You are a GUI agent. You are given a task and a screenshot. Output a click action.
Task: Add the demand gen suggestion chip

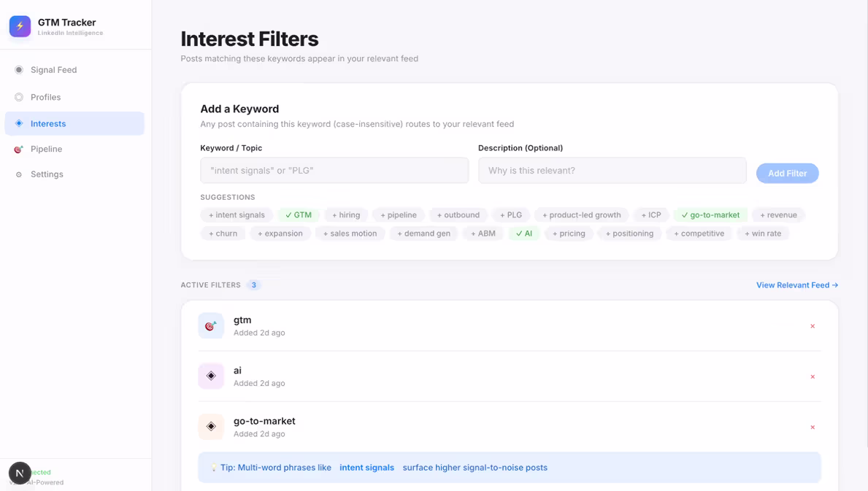[x=423, y=233]
